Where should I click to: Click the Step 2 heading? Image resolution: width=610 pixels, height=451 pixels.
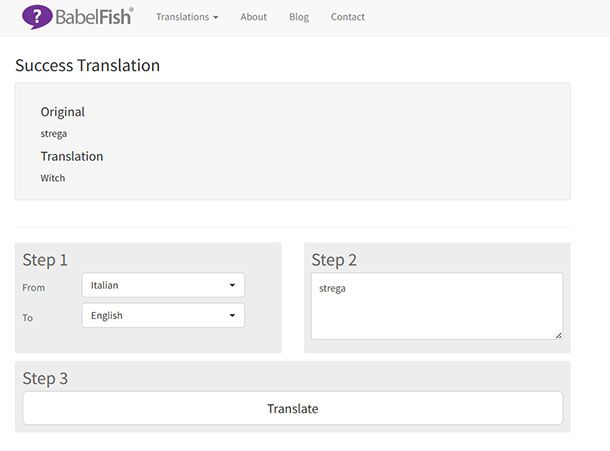pos(334,260)
